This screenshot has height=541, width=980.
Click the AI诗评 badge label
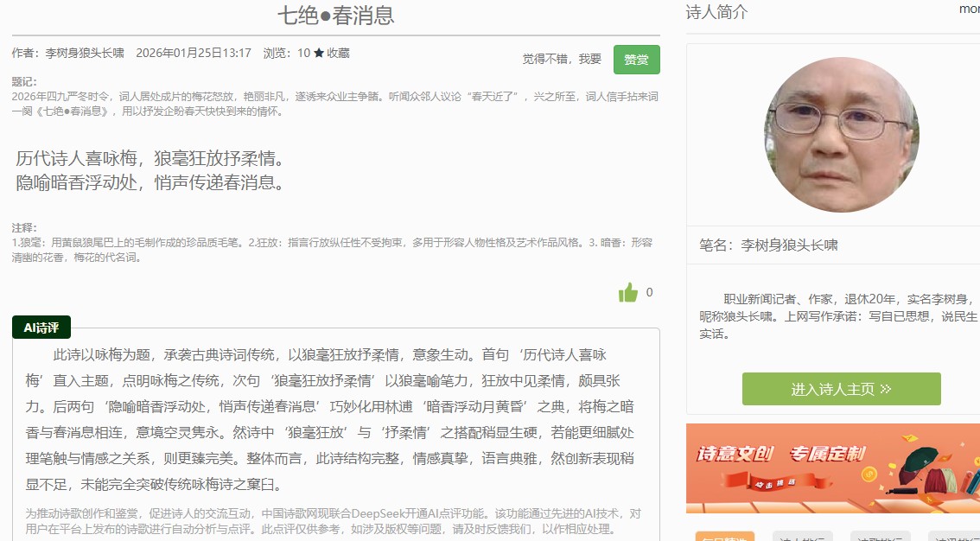[x=41, y=328]
